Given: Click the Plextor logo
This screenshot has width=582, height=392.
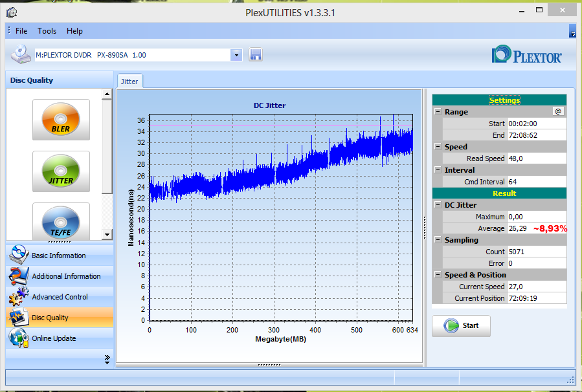Looking at the screenshot, I should pos(526,55).
